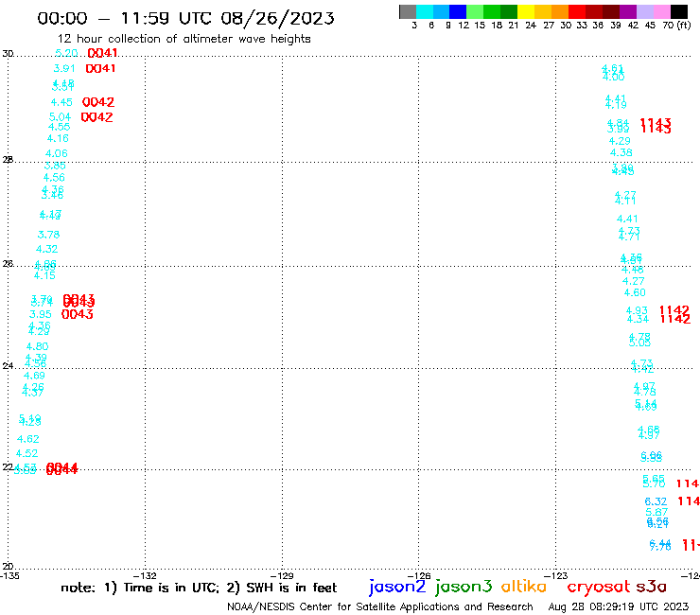
Task: Click the -123 longitude axis label
Action: click(x=556, y=576)
